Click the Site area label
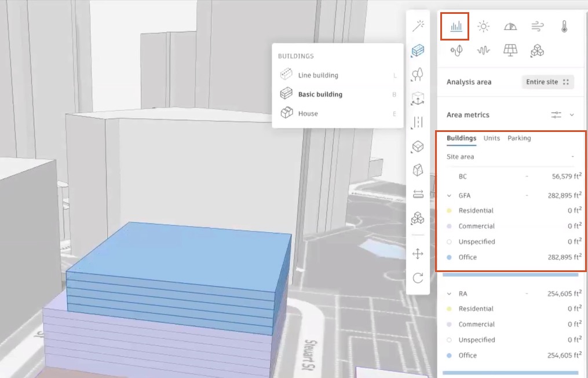This screenshot has width=588, height=378. point(460,157)
